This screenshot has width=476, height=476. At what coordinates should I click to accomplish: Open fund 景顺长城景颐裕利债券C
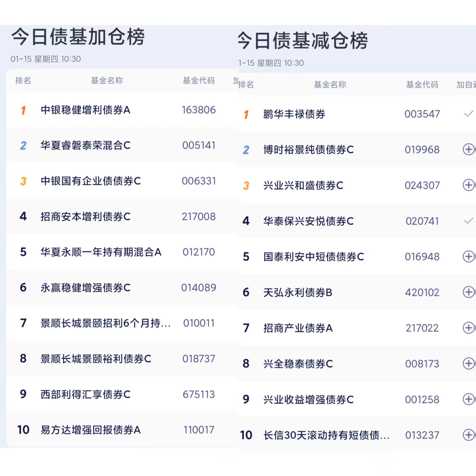pos(96,359)
